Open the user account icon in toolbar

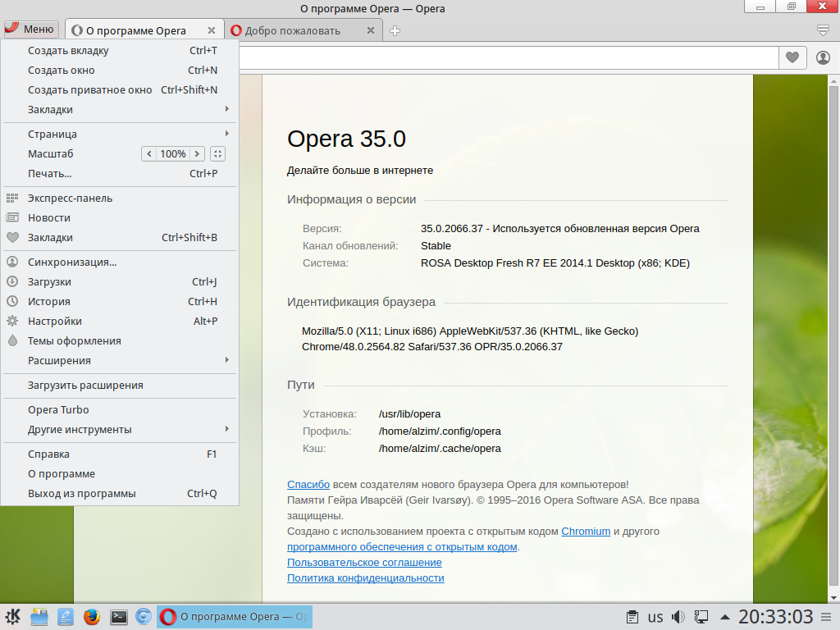[823, 57]
